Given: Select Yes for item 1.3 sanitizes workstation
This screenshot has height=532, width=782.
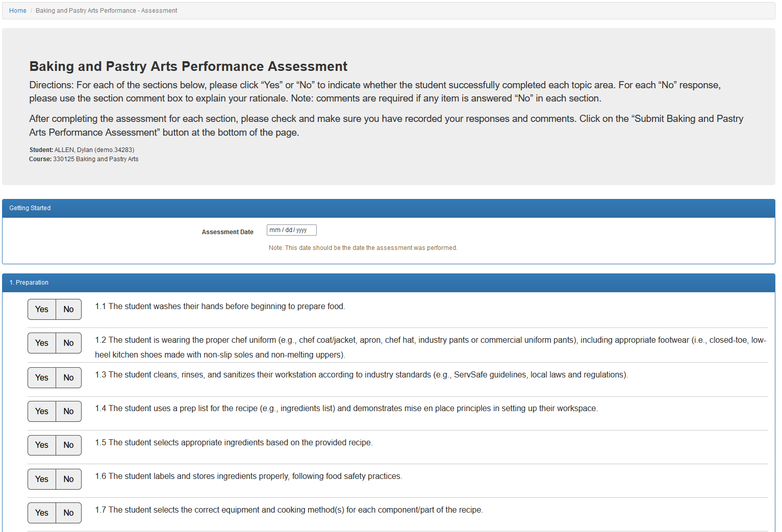Looking at the screenshot, I should coord(42,377).
